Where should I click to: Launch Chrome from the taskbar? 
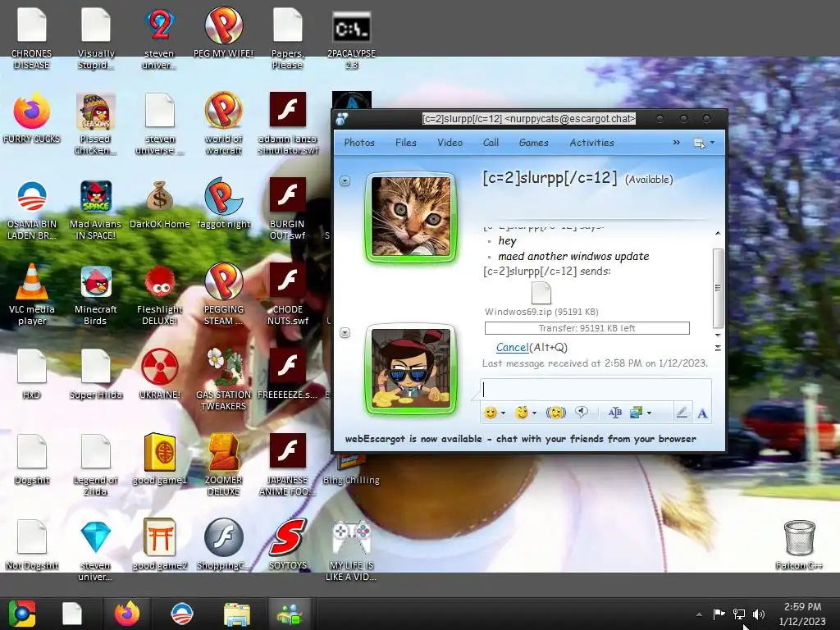click(x=21, y=614)
